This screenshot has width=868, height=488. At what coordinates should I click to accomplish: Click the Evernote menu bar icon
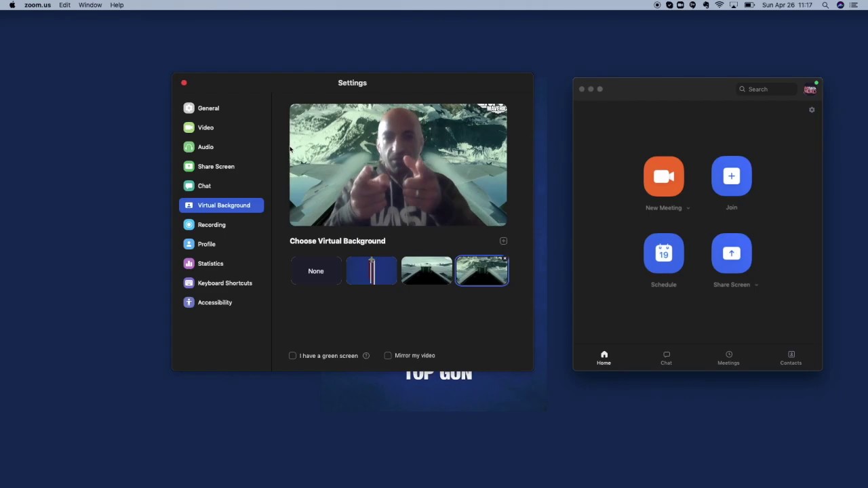706,5
